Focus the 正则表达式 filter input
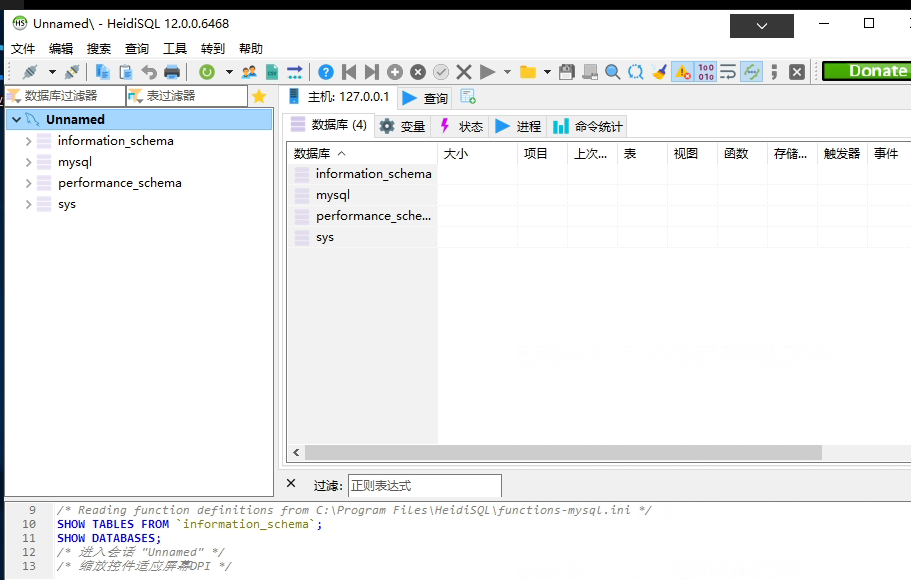The height and width of the screenshot is (580, 911). [x=425, y=486]
